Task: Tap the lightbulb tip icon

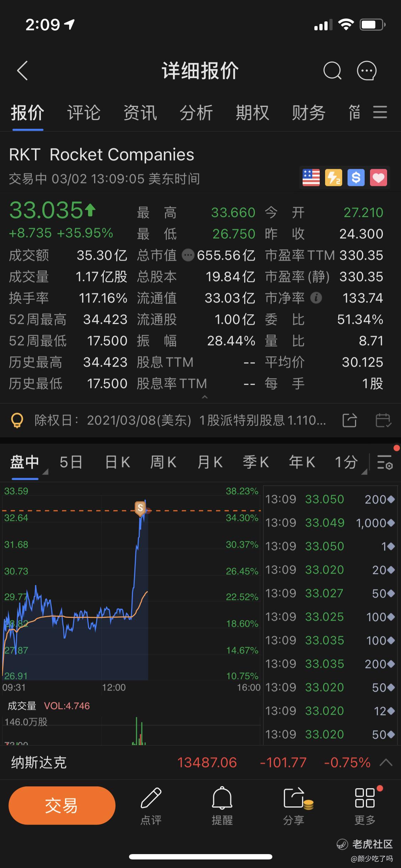Action: (x=17, y=420)
